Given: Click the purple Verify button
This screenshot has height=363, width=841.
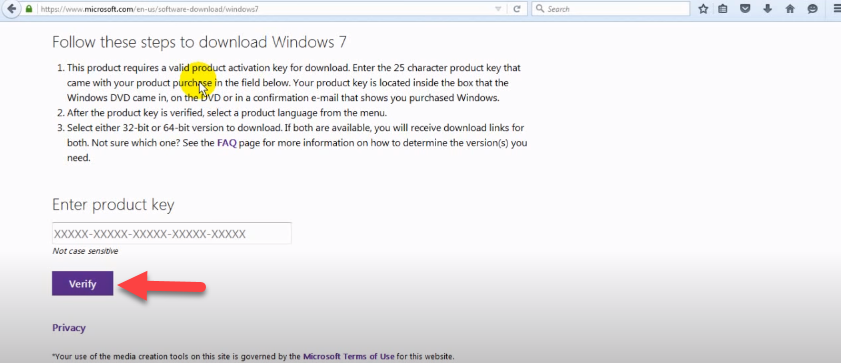Looking at the screenshot, I should coord(83,284).
